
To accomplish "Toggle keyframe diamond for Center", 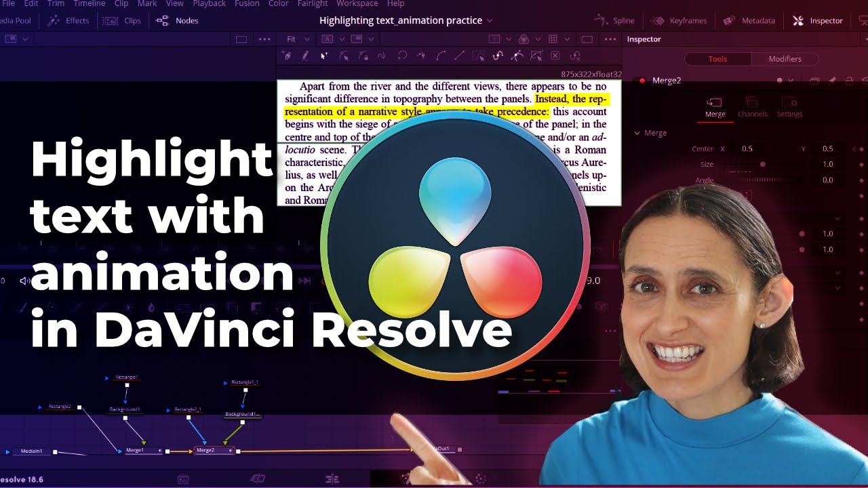I will coord(861,149).
